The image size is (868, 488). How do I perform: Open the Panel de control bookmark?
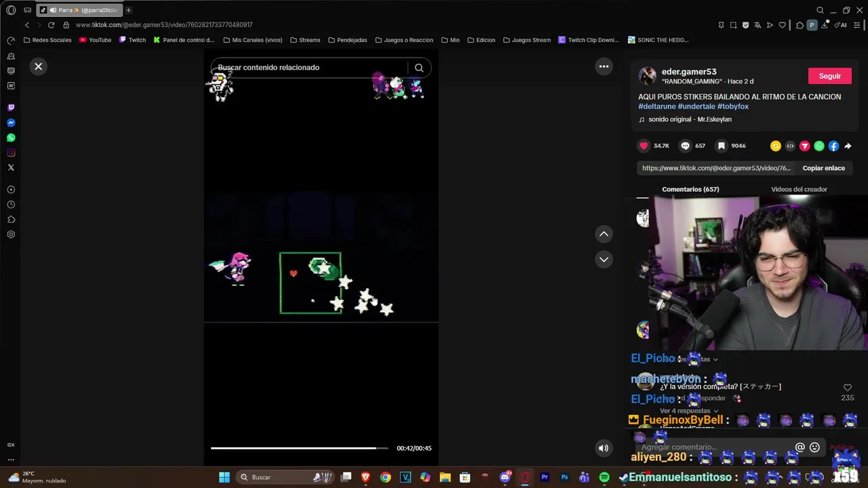click(184, 40)
